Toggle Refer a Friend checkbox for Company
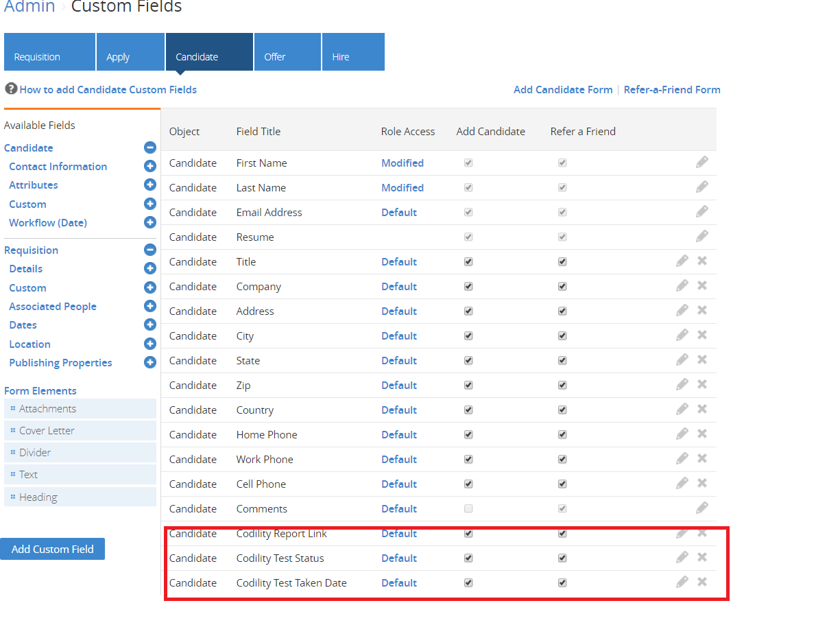The image size is (840, 625). 562,286
